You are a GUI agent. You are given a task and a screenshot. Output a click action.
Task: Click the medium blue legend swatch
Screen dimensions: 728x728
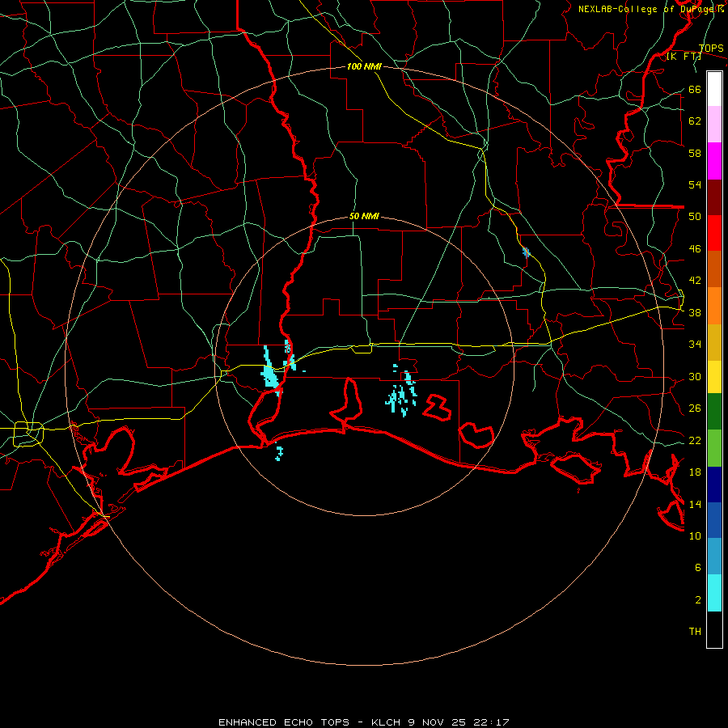click(x=714, y=520)
